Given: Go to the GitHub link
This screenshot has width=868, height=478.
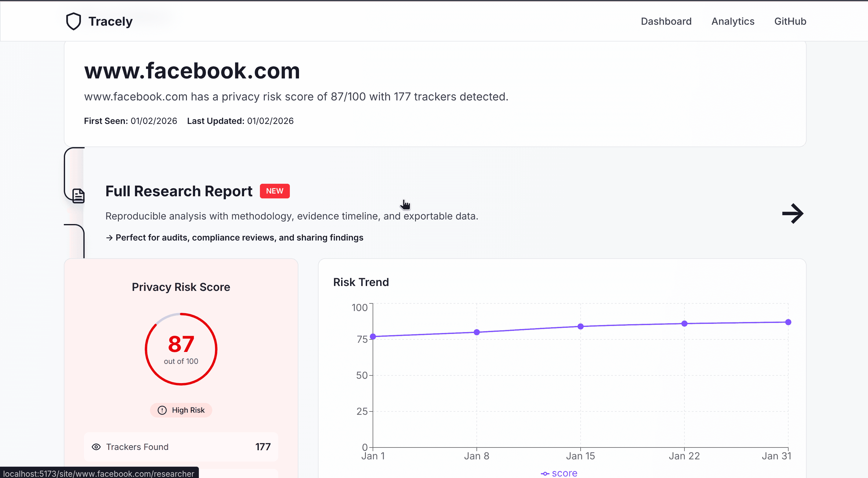Looking at the screenshot, I should click(x=790, y=21).
